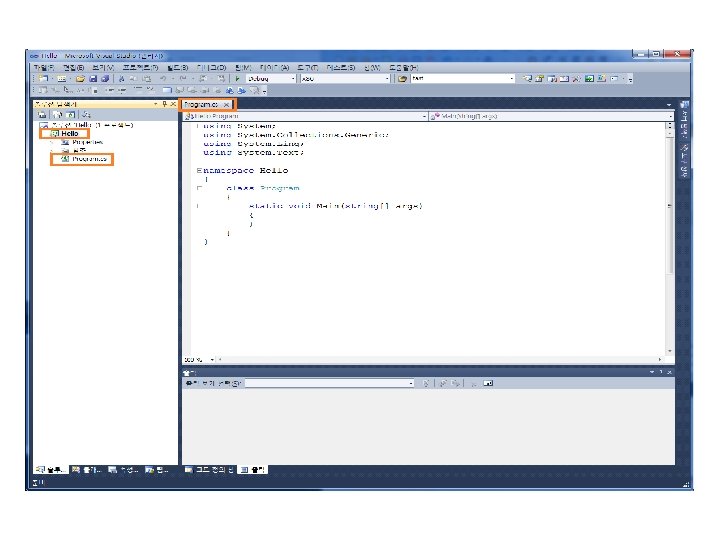Click the Redo arrow icon
Screen dimensions: 720x540
[x=183, y=79]
